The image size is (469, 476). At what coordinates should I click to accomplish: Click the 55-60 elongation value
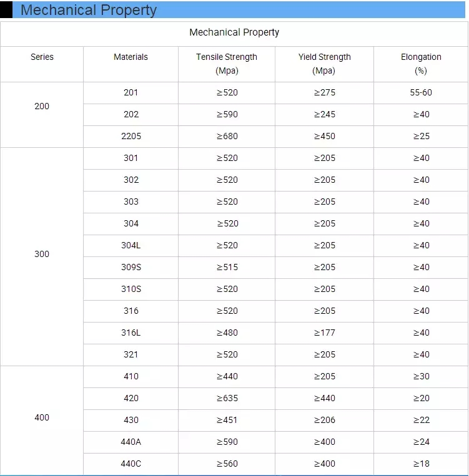421,92
